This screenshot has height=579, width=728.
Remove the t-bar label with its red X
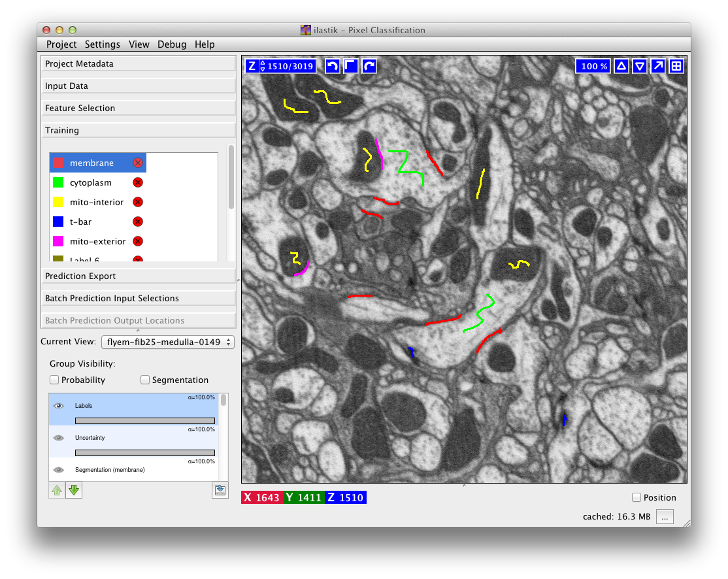137,222
